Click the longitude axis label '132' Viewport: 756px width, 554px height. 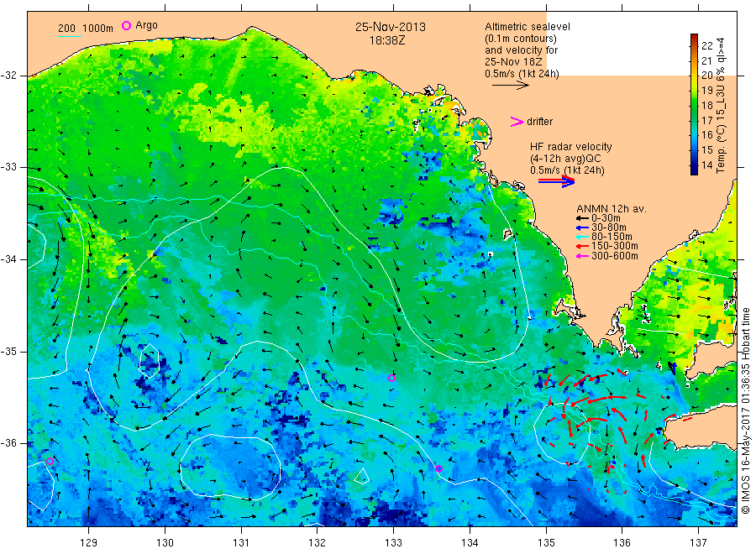pos(318,542)
